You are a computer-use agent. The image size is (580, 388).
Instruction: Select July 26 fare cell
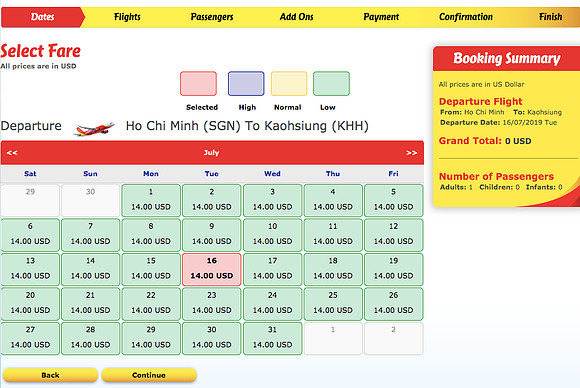[x=394, y=304]
